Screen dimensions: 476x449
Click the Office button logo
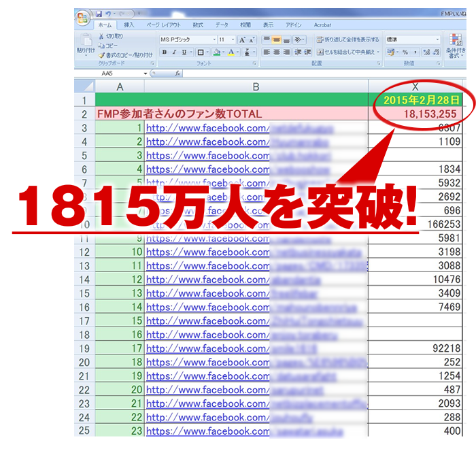pos(84,18)
